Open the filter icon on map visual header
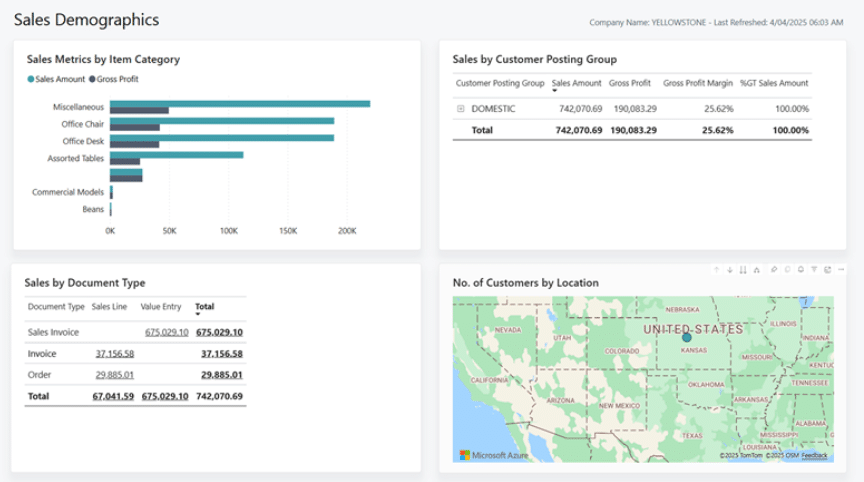 point(814,270)
